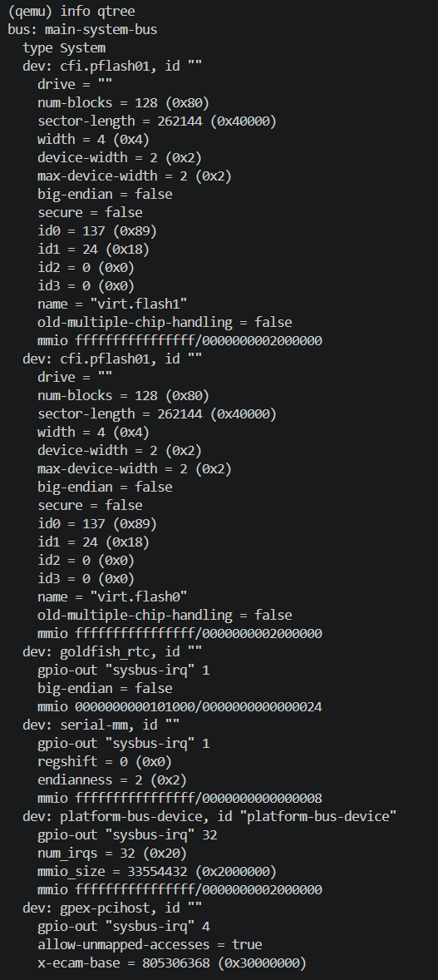Click the goldfish_rtc mmio 0000000000101000 line

coord(180,706)
